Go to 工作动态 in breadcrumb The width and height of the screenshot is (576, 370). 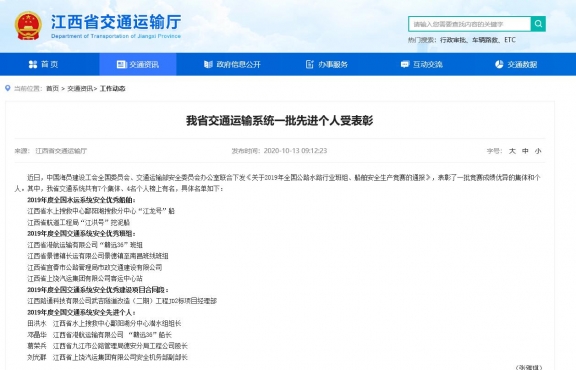[x=112, y=89]
